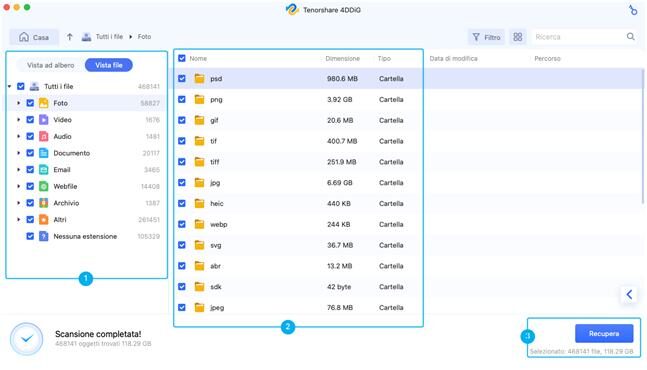This screenshot has height=370, width=647.
Task: Click the png folder icon
Action: point(199,99)
